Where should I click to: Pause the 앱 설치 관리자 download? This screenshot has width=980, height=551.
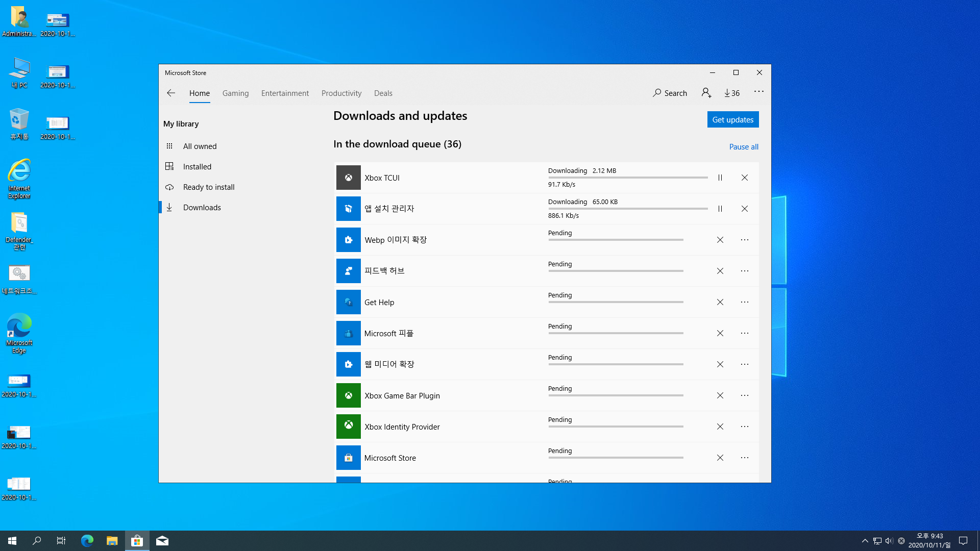point(720,209)
